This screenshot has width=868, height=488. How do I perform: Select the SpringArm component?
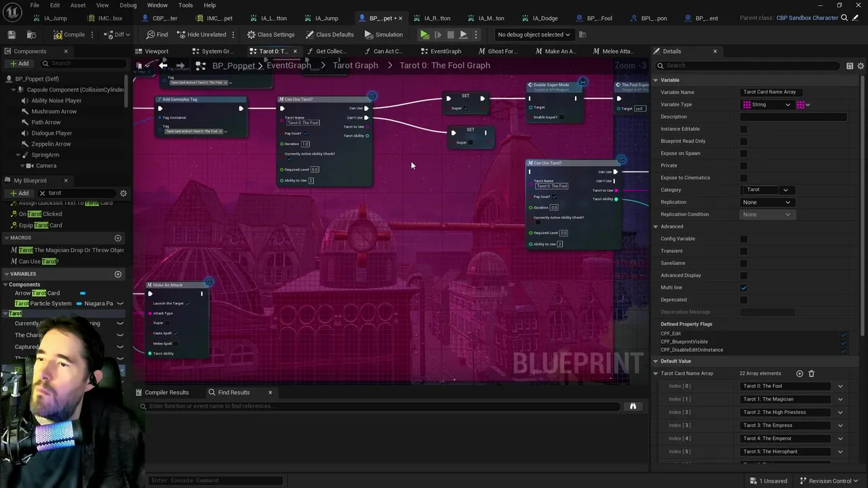[x=45, y=155]
